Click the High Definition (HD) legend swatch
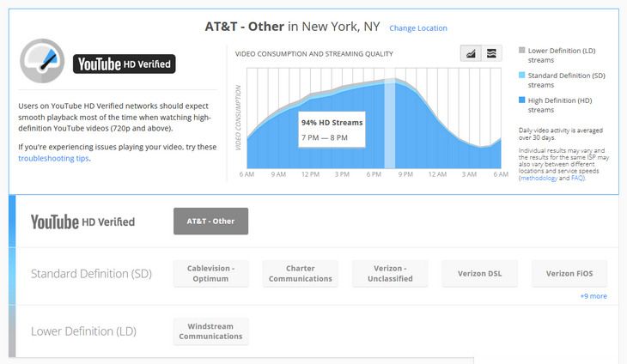 522,100
